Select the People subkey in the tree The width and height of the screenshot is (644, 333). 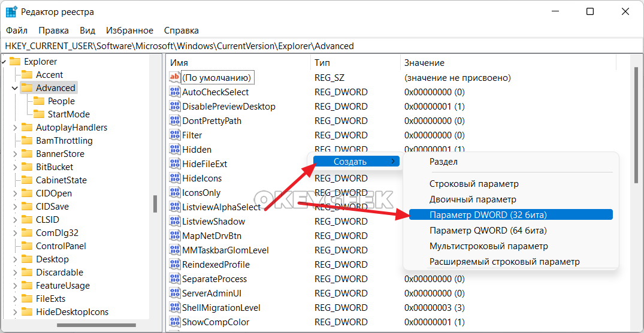61,101
